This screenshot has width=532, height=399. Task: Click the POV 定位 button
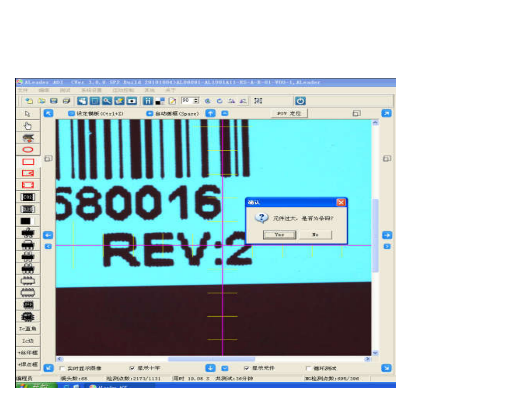tap(289, 114)
